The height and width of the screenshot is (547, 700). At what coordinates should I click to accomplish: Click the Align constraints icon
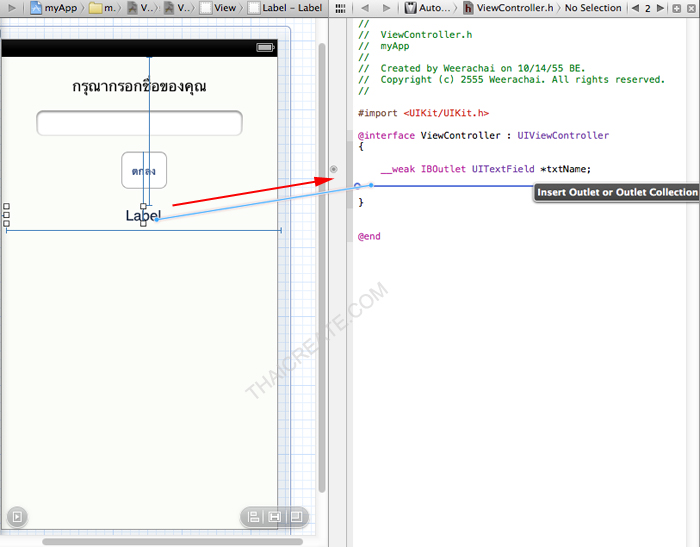[x=254, y=517]
